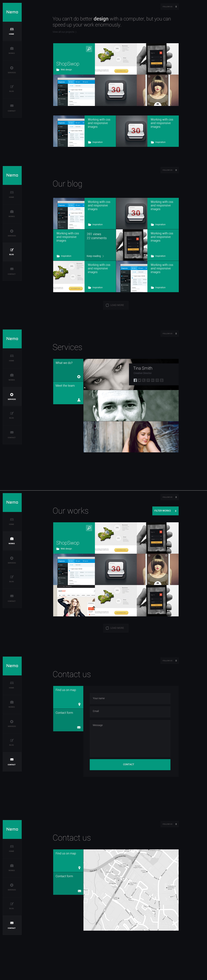This screenshot has width=207, height=980.
Task: Click the search magnifier on the hero ShopSwop tile
Action: (89, 49)
